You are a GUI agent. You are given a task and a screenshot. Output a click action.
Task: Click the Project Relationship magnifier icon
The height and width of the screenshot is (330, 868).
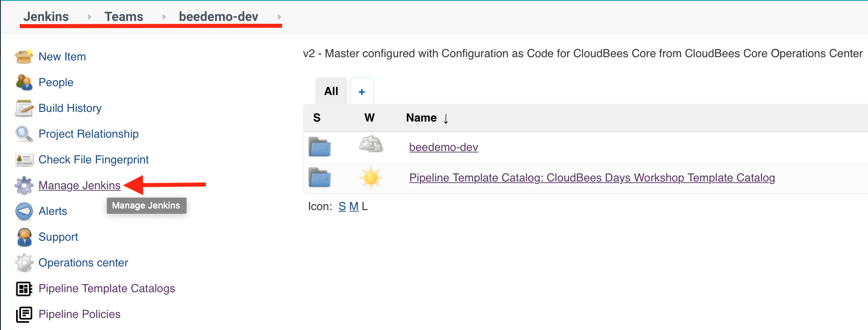coord(24,134)
